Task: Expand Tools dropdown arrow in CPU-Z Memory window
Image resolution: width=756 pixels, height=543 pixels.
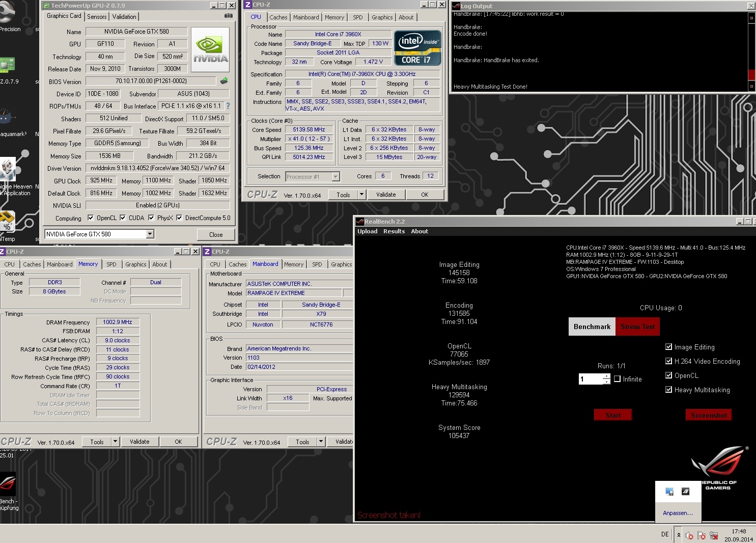Action: pos(115,442)
